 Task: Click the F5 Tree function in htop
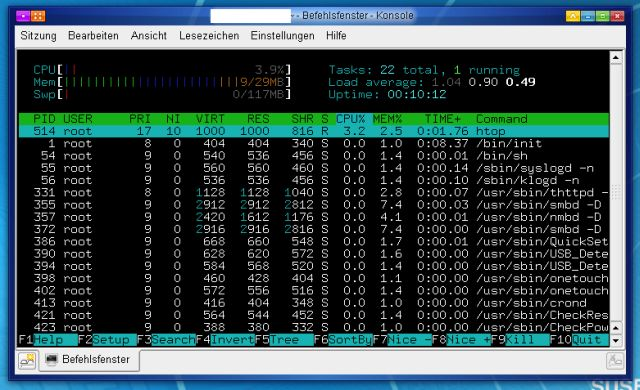click(284, 340)
